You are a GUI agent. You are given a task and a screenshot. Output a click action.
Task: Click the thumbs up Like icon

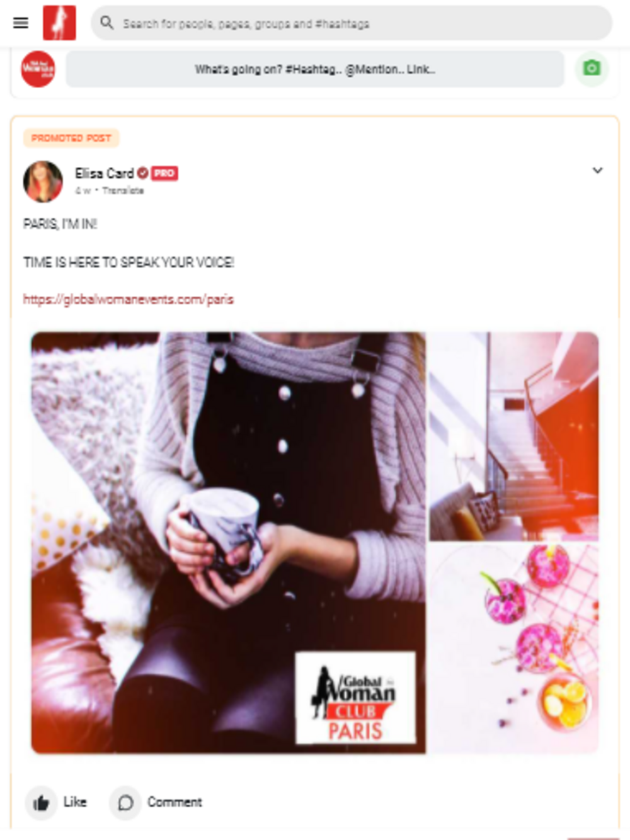[41, 802]
